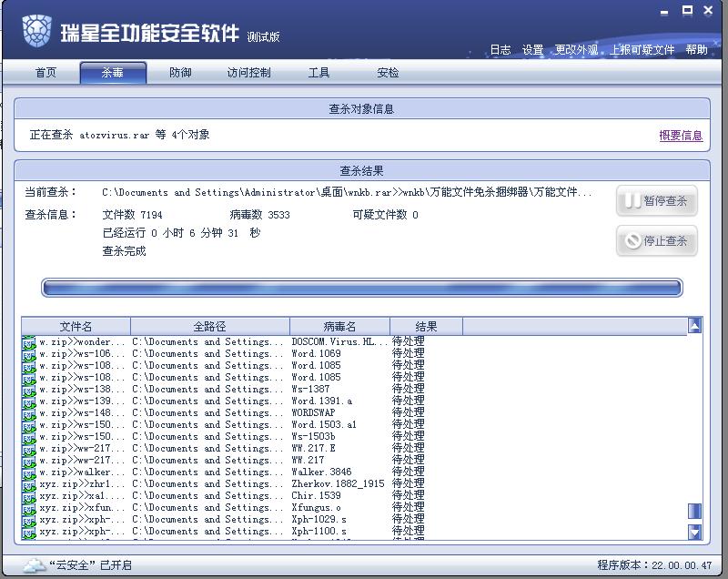Viewport: 728px width, 579px height.
Task: Open the 访问控制 access control tab
Action: [248, 73]
